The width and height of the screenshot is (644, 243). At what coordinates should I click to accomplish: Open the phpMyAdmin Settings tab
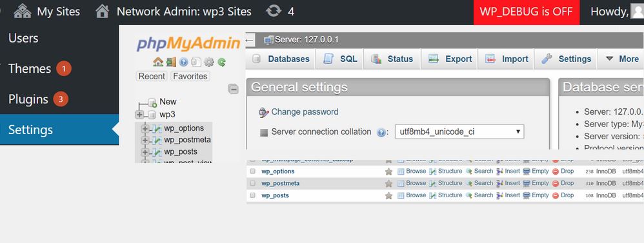tap(566, 59)
